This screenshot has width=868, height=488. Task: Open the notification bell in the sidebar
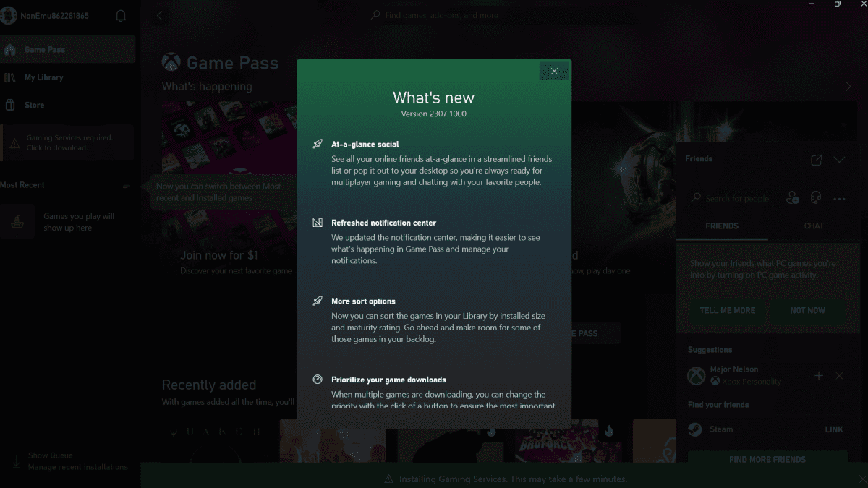click(121, 16)
